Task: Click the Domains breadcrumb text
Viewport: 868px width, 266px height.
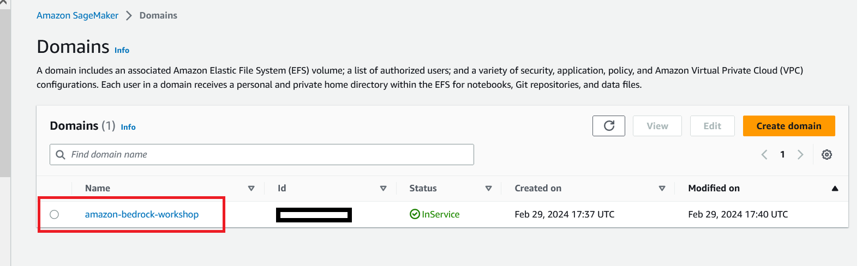Action: pos(158,15)
